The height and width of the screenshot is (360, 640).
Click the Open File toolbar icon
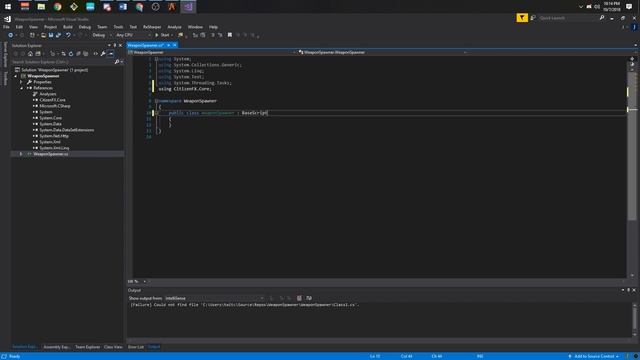(x=43, y=36)
